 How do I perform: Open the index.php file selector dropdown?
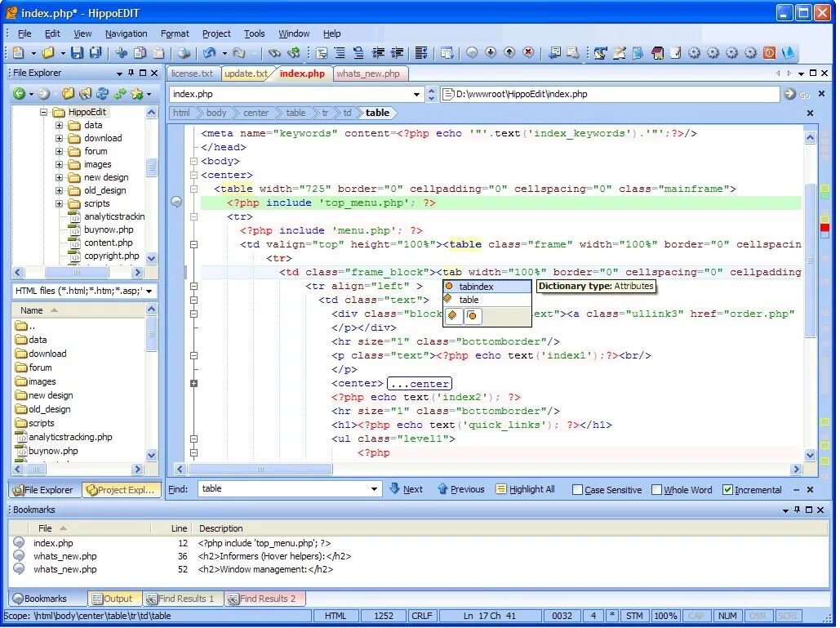pyautogui.click(x=416, y=94)
